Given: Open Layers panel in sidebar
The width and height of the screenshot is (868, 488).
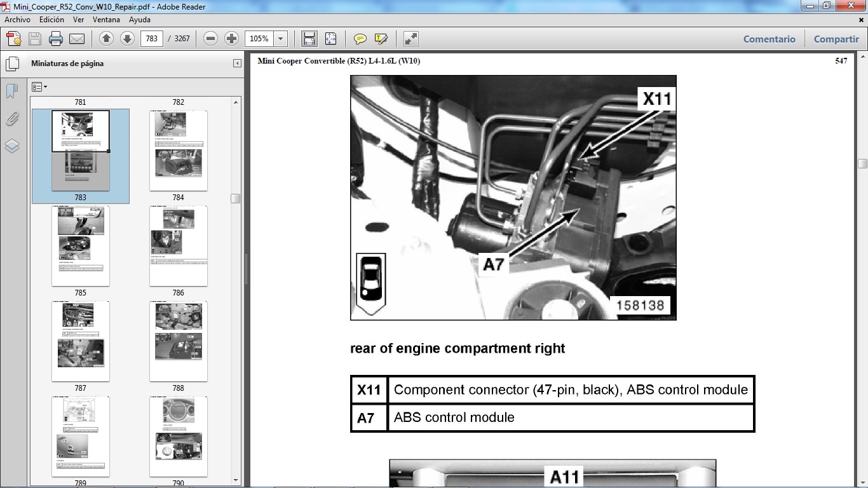Looking at the screenshot, I should click(11, 146).
